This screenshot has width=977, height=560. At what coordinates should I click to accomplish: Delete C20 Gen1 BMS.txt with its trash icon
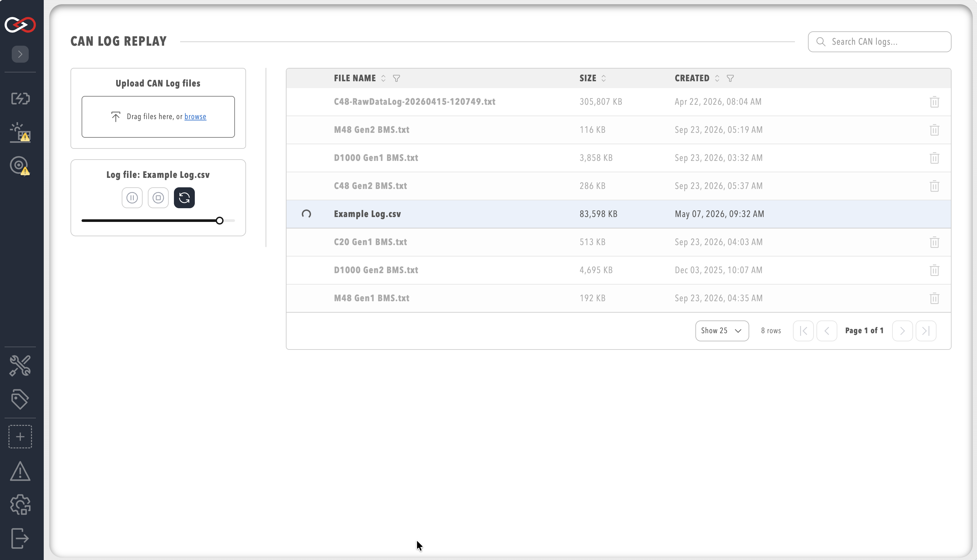(934, 242)
